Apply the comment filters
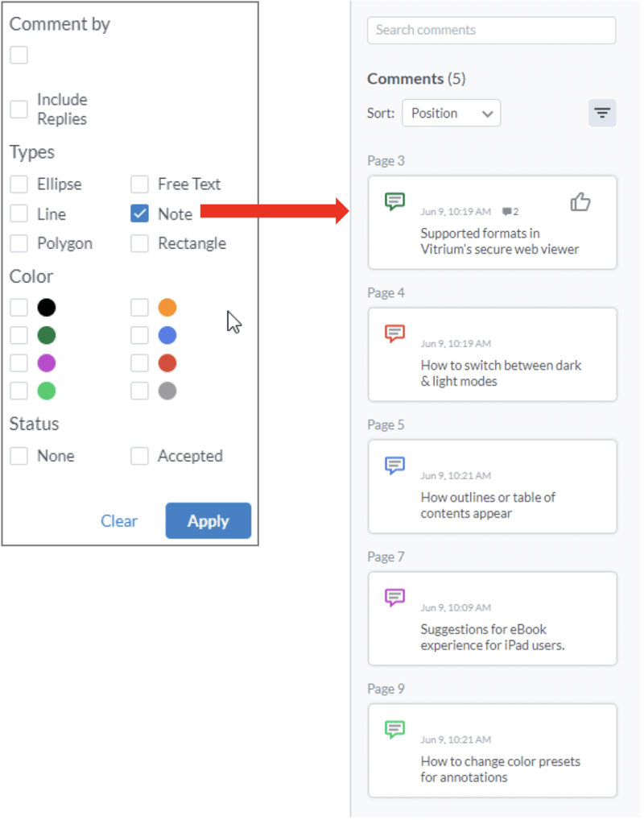 208,520
